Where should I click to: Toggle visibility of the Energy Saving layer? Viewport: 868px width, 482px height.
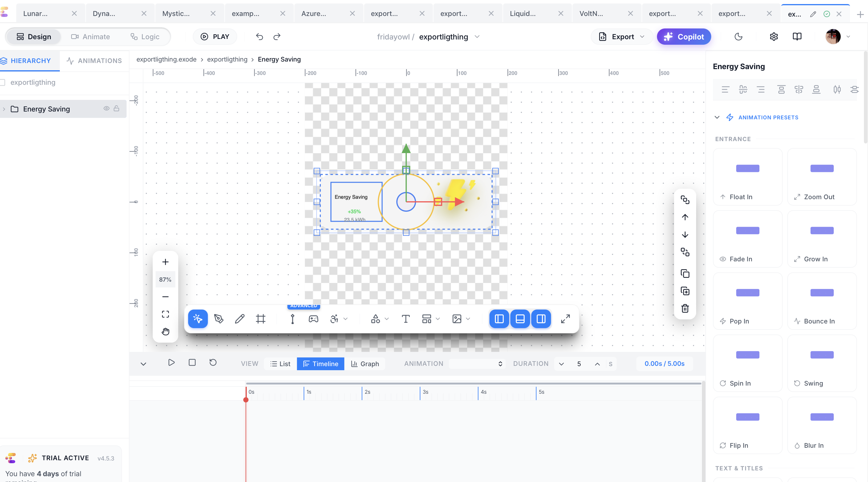pyautogui.click(x=107, y=109)
